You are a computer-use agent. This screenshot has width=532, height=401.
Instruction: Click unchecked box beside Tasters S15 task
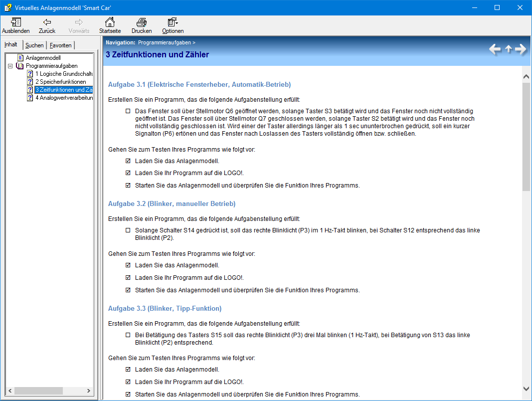click(x=128, y=335)
